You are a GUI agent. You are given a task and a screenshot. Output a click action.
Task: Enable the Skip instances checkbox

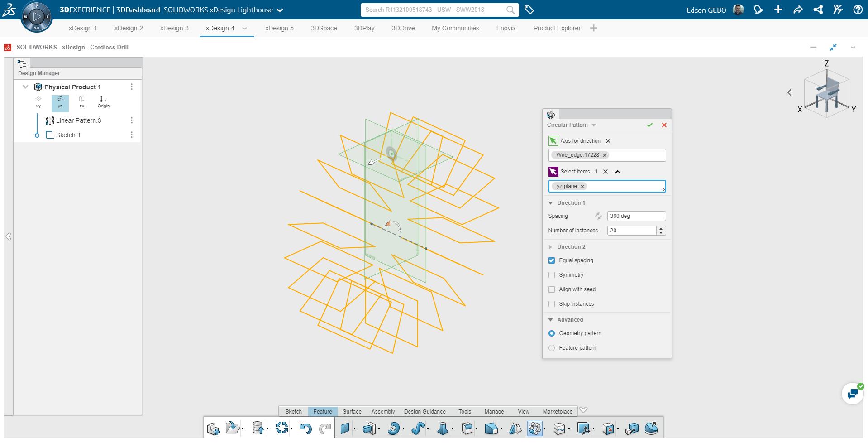click(552, 304)
